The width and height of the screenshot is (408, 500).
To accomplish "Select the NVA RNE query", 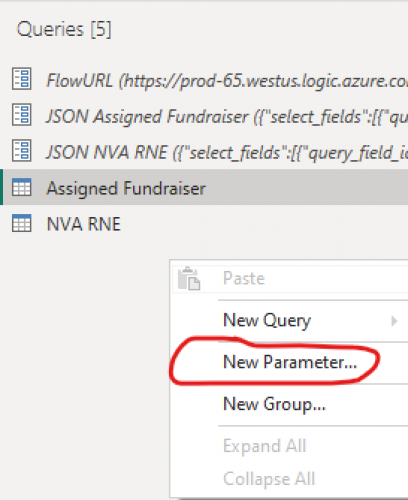I will pyautogui.click(x=206, y=223).
